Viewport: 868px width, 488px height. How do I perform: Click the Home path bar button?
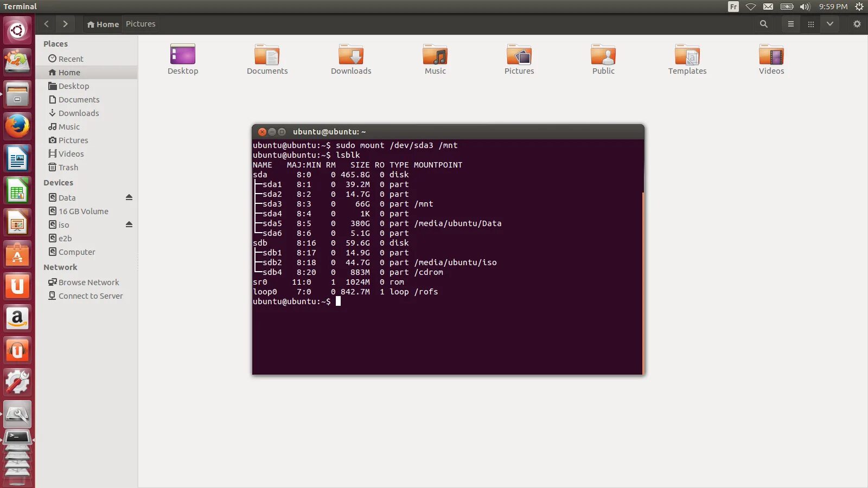tap(103, 24)
